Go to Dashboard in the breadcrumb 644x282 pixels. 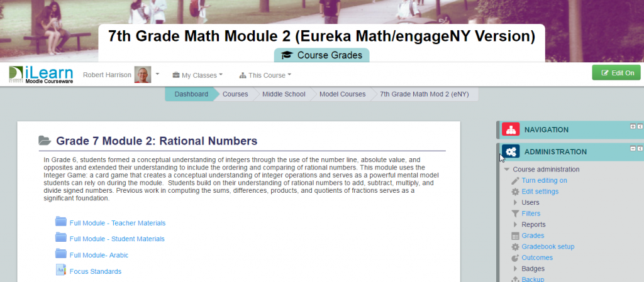pyautogui.click(x=191, y=94)
